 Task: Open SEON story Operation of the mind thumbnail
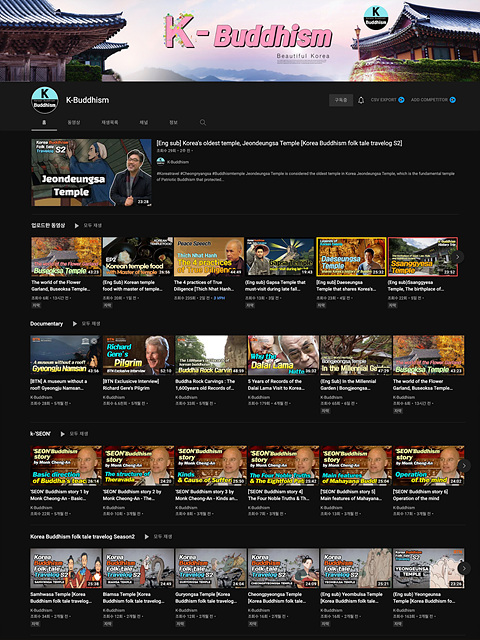(x=429, y=466)
